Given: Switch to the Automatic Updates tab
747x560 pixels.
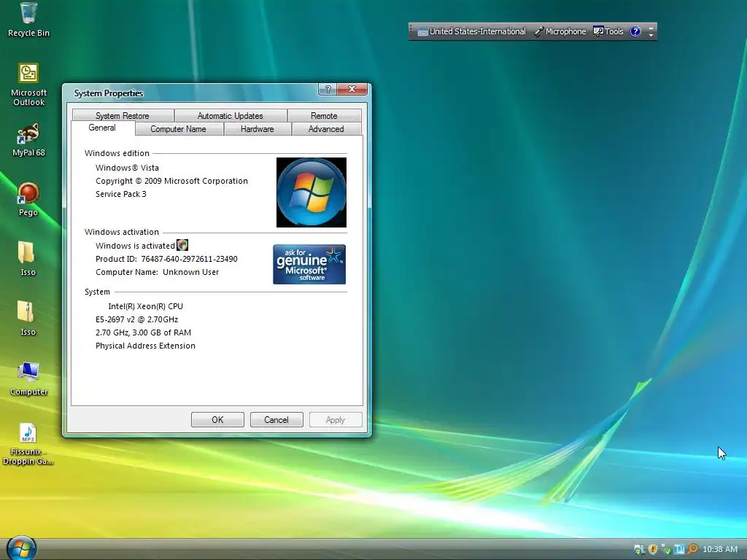Looking at the screenshot, I should pyautogui.click(x=230, y=116).
